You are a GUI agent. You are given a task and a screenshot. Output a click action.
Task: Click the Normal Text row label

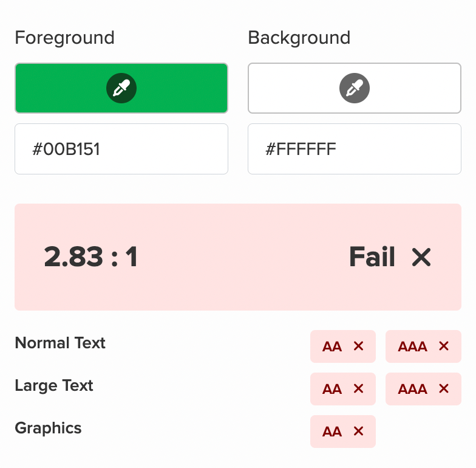tap(60, 343)
